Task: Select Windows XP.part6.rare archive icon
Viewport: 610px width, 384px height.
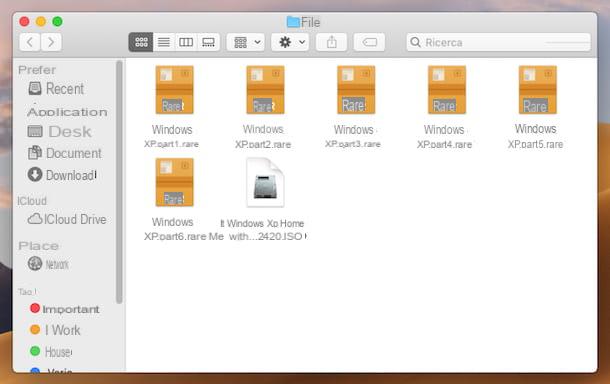Action: (174, 182)
